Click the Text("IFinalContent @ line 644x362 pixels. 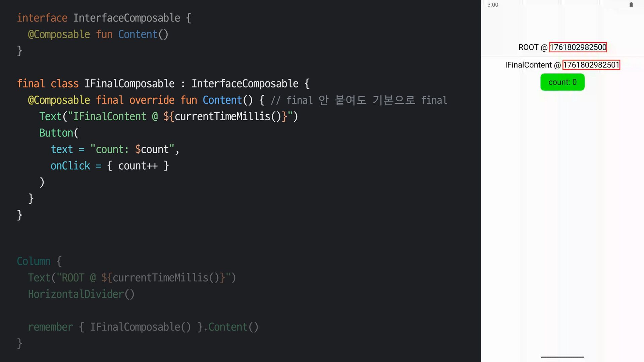point(168,116)
